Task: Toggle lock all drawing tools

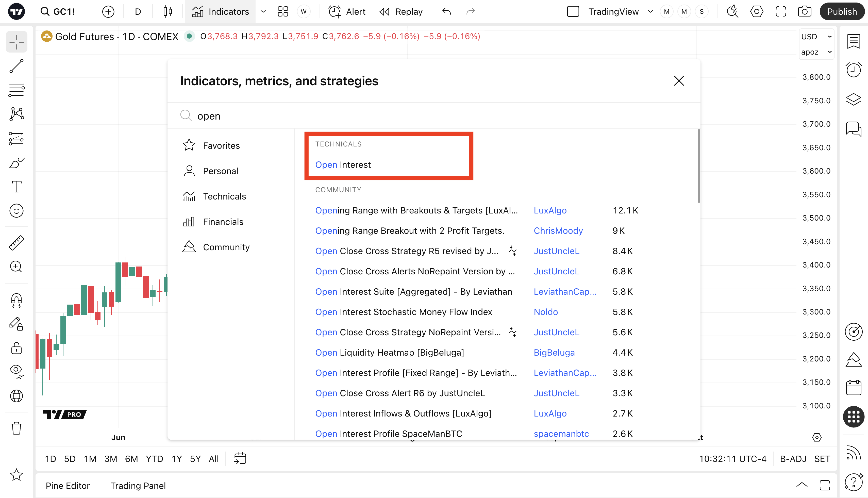Action: (16, 348)
